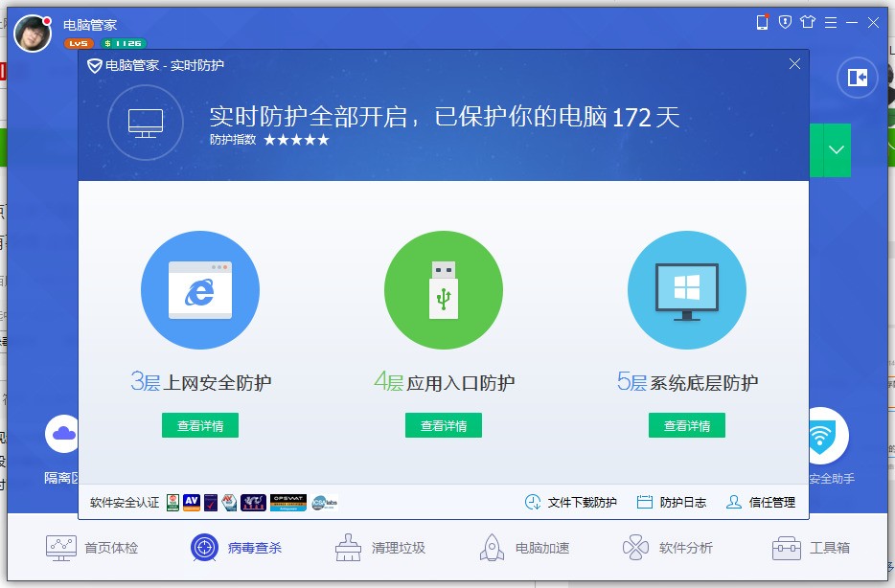Image resolution: width=895 pixels, height=588 pixels.
Task: Click the 电脑管家 title text
Action: [90, 25]
